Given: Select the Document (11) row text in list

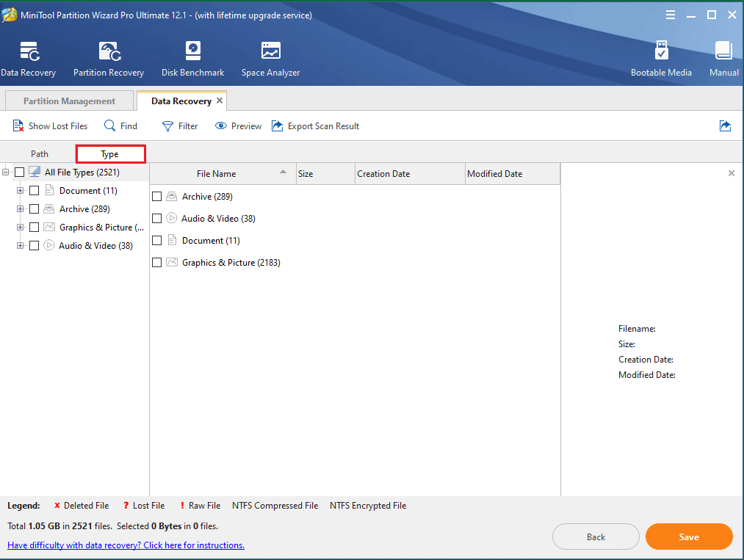Looking at the screenshot, I should click(211, 241).
